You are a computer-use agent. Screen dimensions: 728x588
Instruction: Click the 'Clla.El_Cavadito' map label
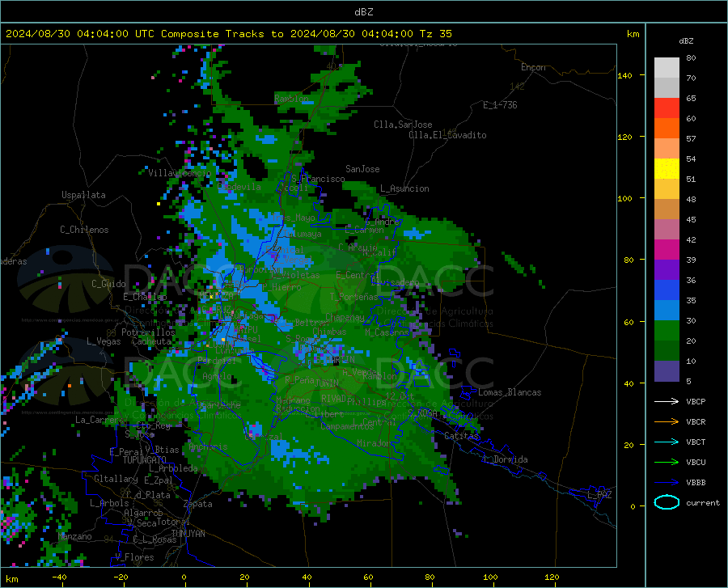click(447, 135)
